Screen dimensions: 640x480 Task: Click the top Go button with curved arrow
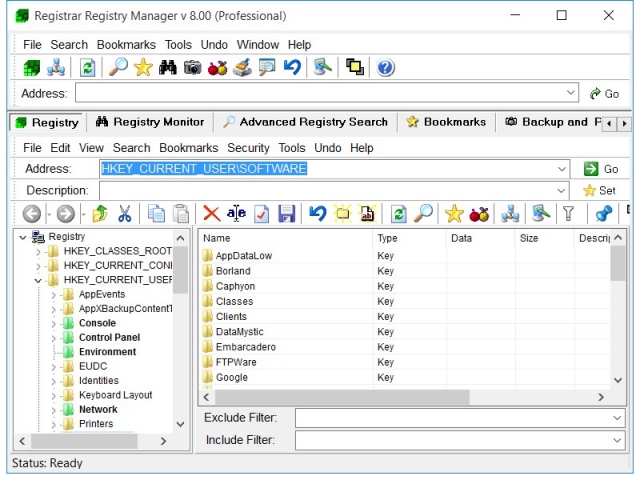click(604, 94)
